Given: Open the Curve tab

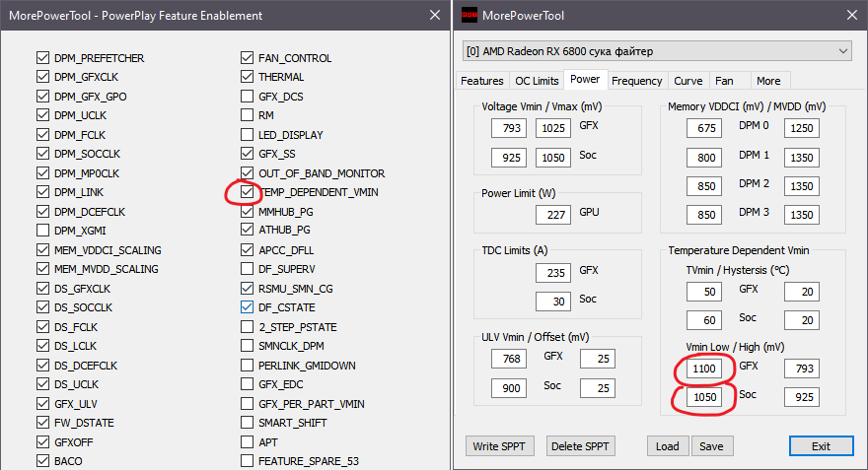Looking at the screenshot, I should pos(688,81).
